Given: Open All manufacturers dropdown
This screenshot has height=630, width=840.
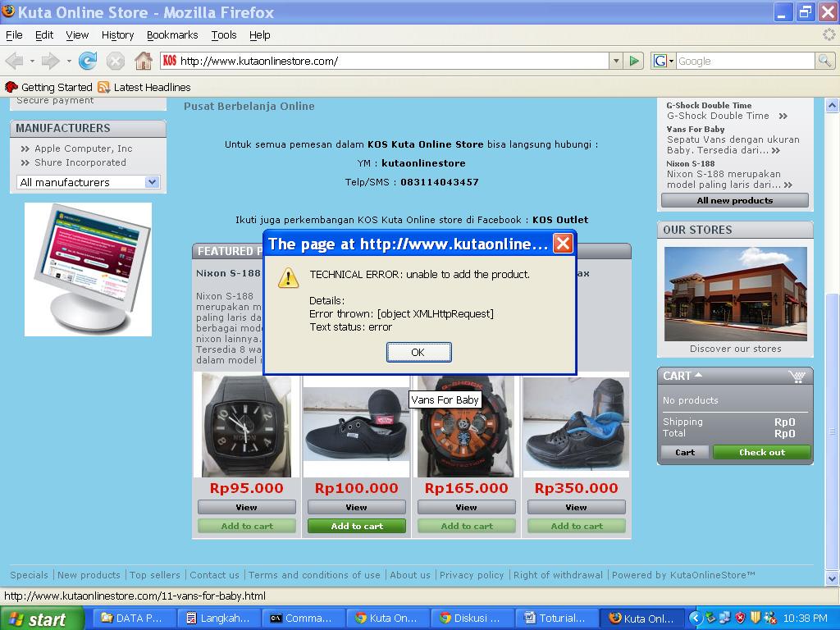Looking at the screenshot, I should point(89,182).
